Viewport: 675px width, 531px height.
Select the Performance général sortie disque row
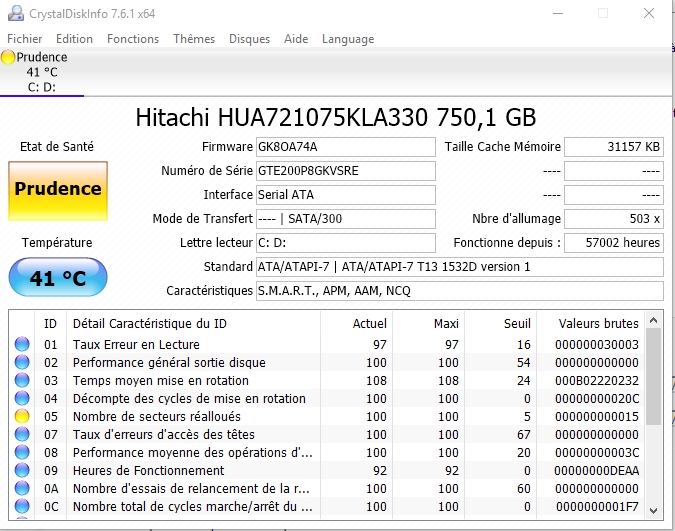(327, 362)
